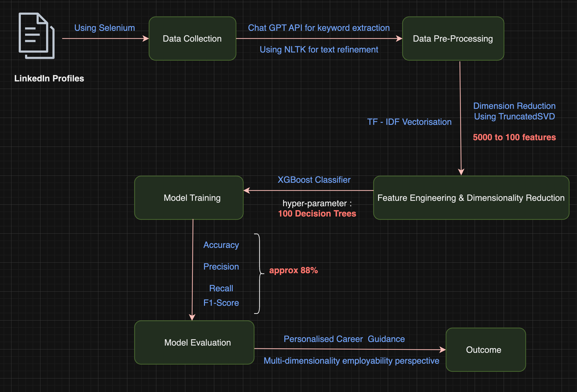Click the curly brace grouping the metrics

point(259,273)
